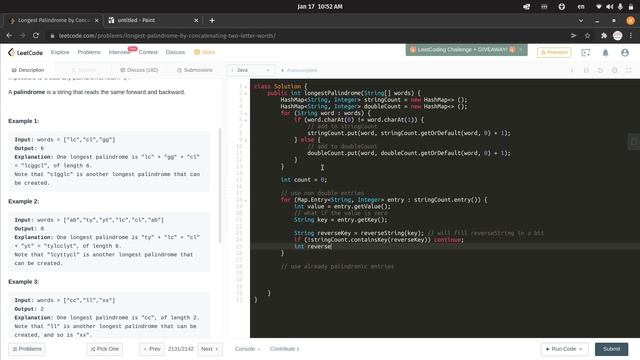
Task: Click description panel scrollbar
Action: click(x=220, y=186)
